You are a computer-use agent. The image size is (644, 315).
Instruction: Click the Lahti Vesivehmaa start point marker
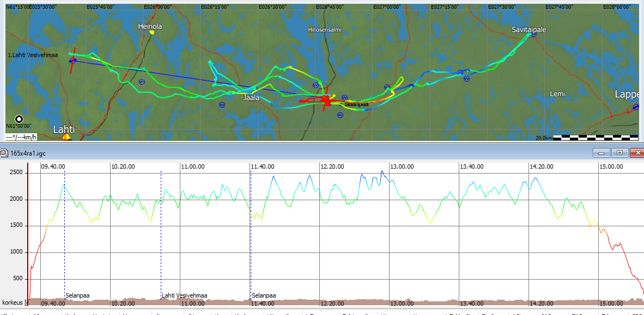click(72, 61)
